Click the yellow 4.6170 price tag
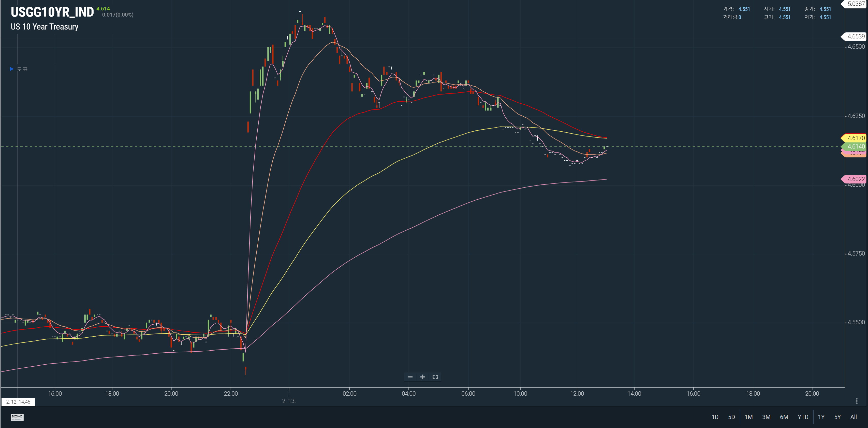The image size is (868, 428). [x=854, y=138]
